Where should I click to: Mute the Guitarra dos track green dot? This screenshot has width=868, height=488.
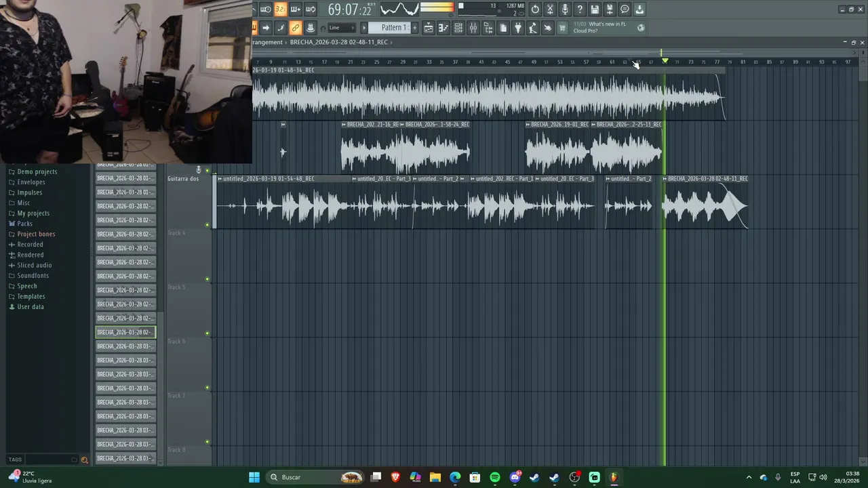pos(208,224)
